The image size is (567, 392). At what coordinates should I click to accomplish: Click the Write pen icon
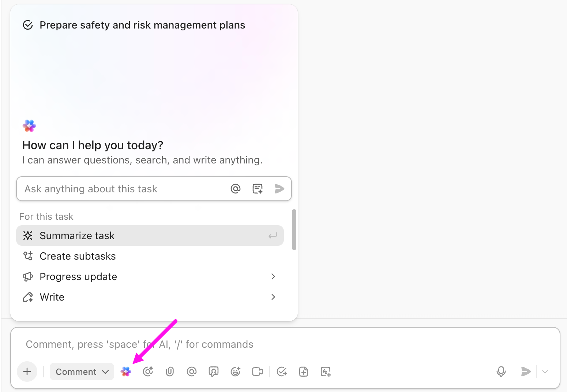tap(28, 297)
